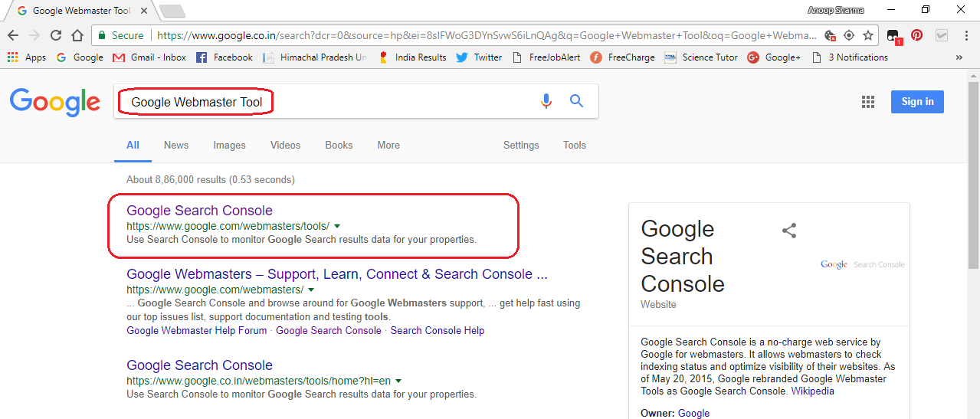
Task: Open the Owner Google link
Action: coord(693,413)
